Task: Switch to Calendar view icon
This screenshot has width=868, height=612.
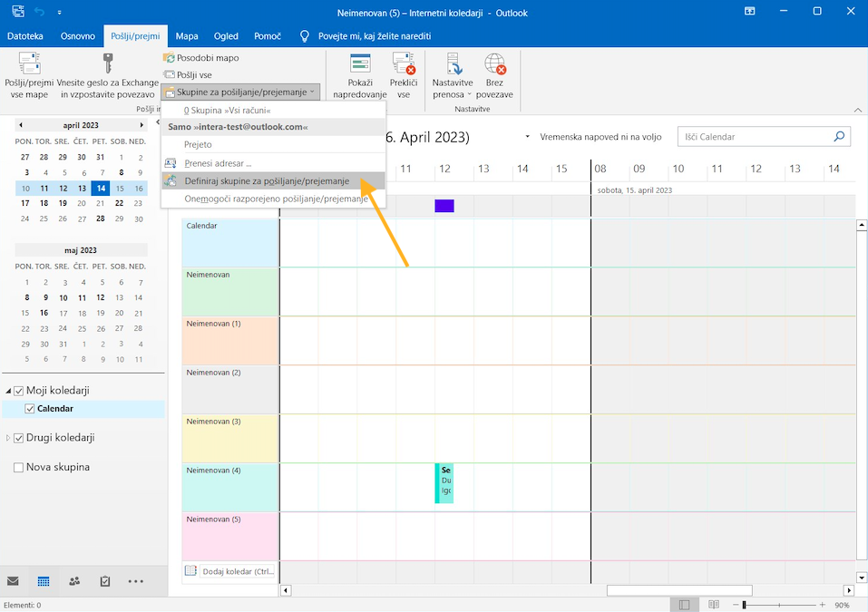Action: pos(44,581)
